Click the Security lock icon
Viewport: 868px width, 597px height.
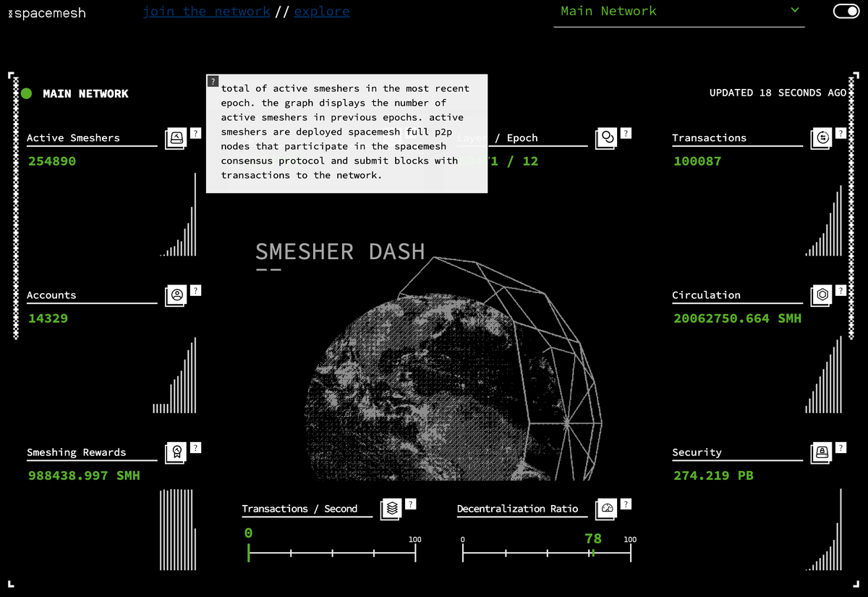click(822, 452)
